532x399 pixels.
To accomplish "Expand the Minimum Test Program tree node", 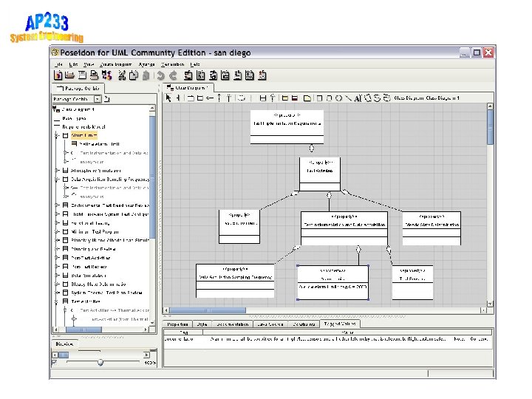I will 57,232.
